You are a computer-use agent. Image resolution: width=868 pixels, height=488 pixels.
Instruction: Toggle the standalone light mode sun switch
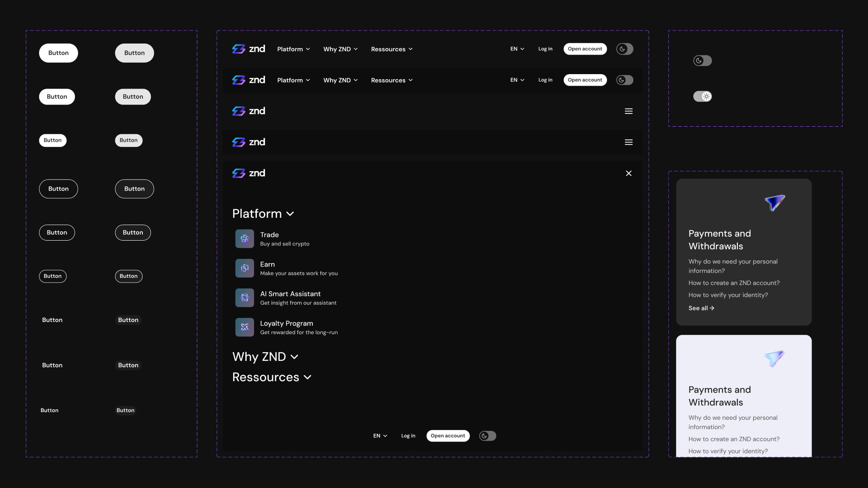tap(702, 97)
